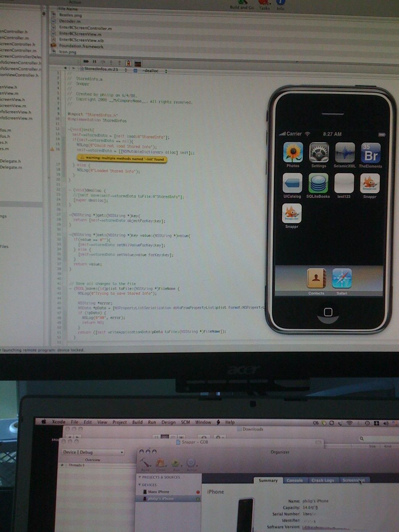Open the Debugger window icon
The image size is (399, 532).
129,63
